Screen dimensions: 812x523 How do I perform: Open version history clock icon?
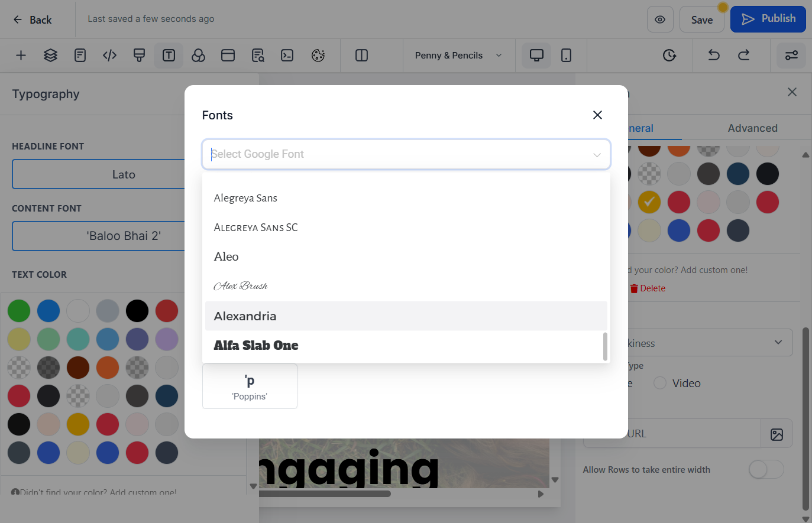669,56
